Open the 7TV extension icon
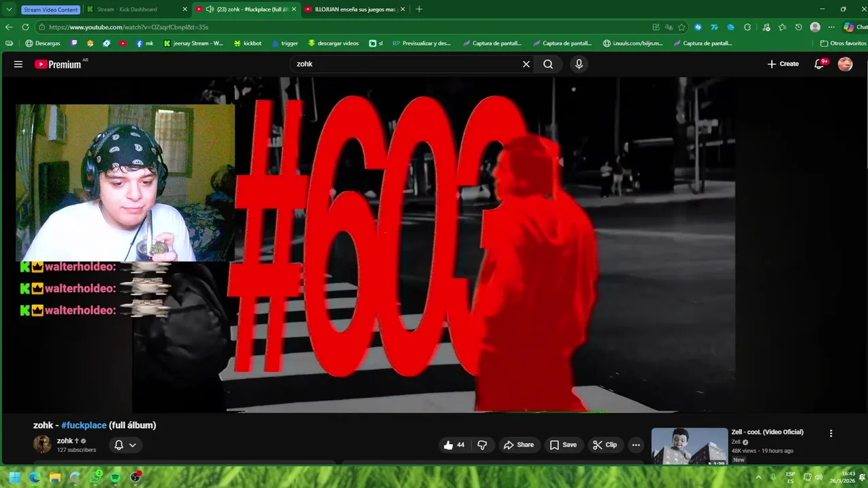Image resolution: width=868 pixels, height=488 pixels. click(x=715, y=27)
